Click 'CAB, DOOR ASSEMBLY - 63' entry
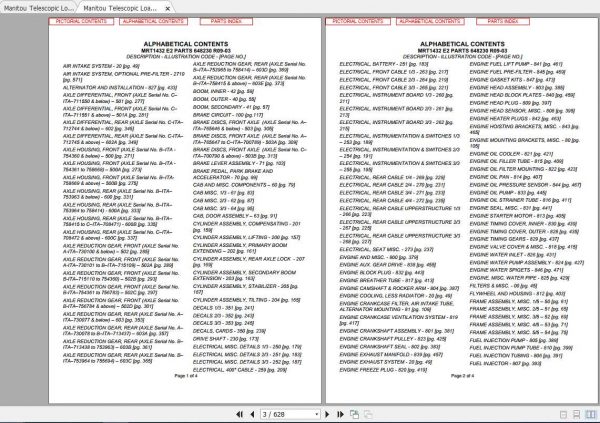 (x=235, y=216)
